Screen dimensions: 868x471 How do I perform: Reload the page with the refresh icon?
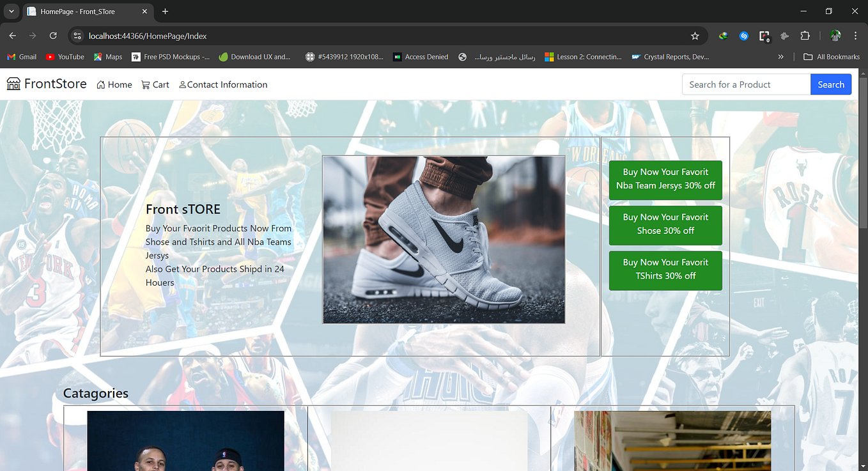(x=53, y=36)
